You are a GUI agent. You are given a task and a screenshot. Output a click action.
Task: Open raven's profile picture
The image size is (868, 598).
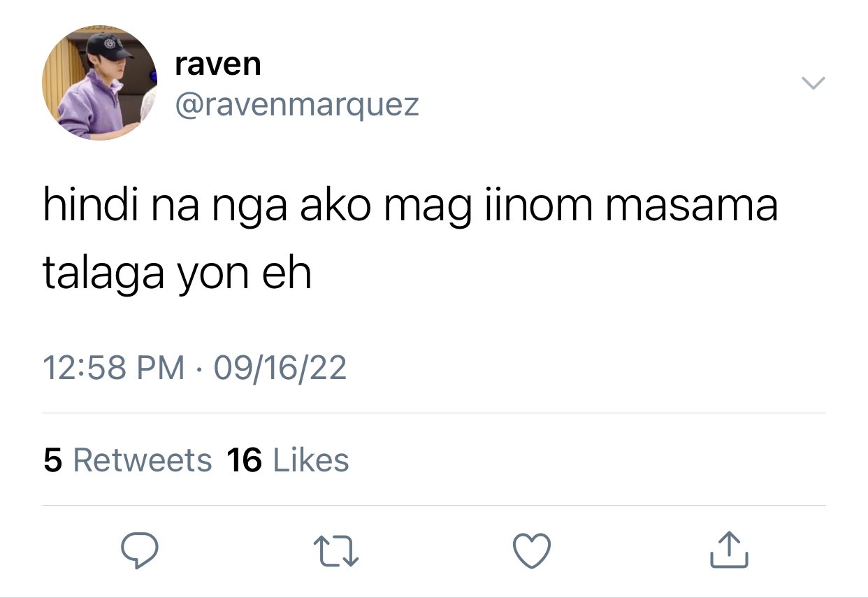click(100, 83)
